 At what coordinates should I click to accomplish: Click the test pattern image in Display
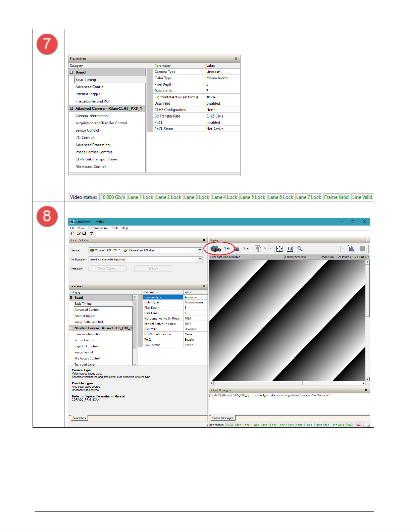point(287,321)
